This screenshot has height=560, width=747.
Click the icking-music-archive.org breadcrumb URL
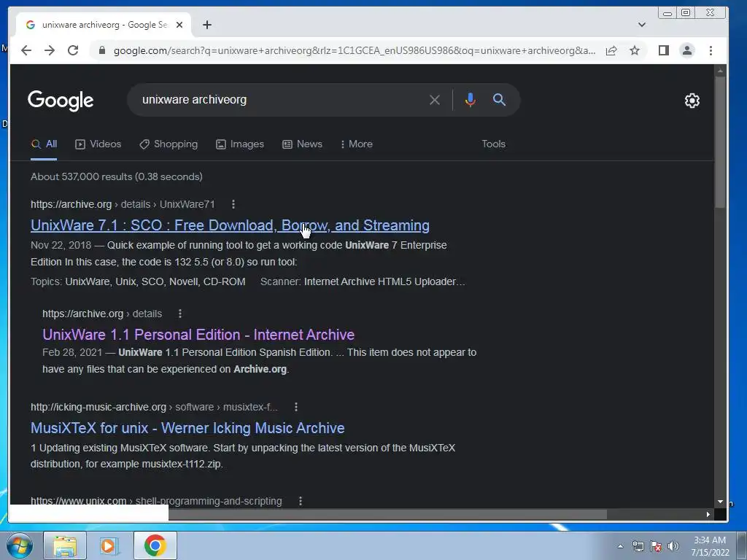tap(154, 407)
